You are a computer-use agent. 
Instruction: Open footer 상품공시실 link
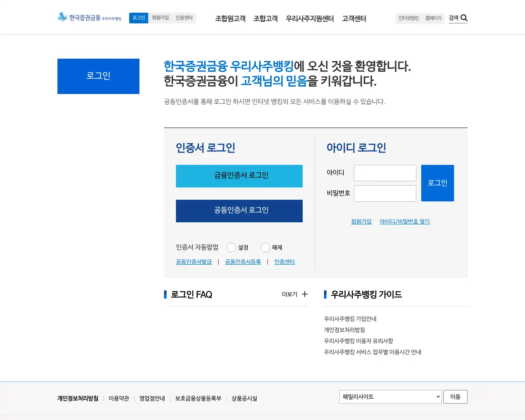tap(244, 398)
